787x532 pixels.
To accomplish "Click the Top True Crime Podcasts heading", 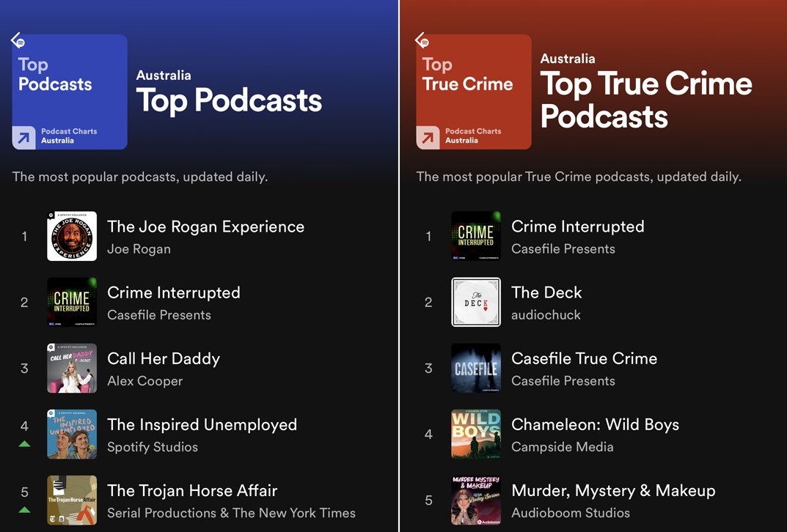I will point(646,100).
